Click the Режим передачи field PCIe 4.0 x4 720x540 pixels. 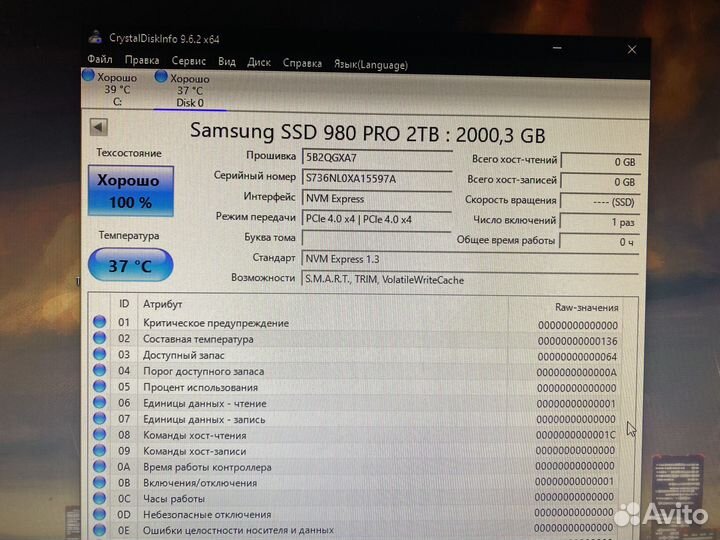pyautogui.click(x=377, y=219)
